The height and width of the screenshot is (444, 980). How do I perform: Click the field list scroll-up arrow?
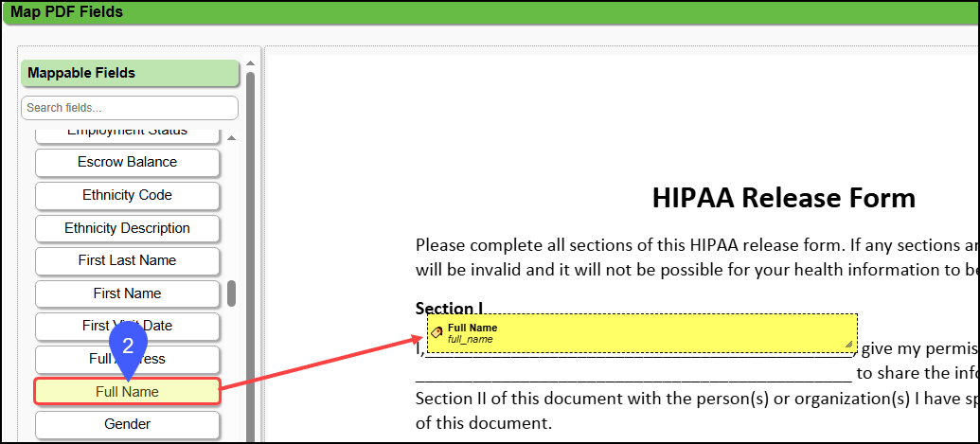coord(231,139)
